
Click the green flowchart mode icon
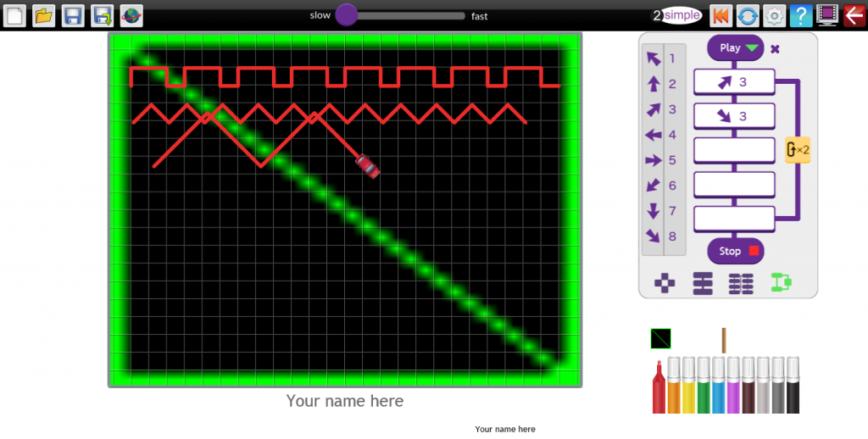pos(781,282)
